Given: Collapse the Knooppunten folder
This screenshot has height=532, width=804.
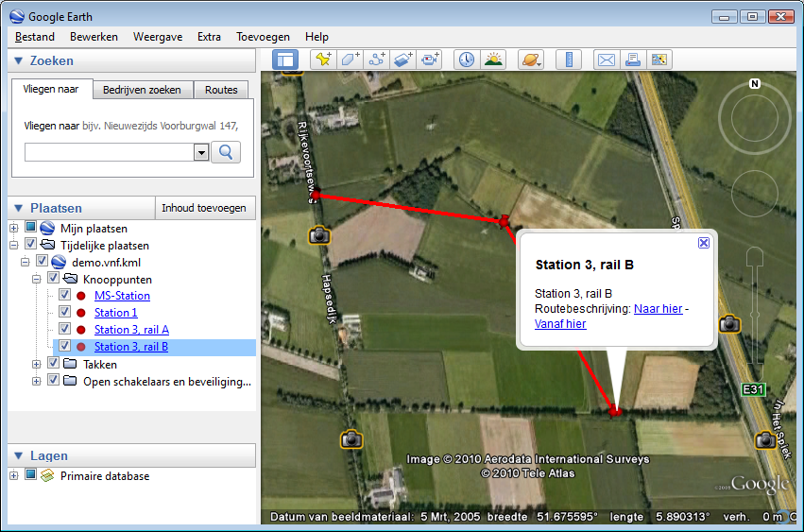Looking at the screenshot, I should click(37, 279).
